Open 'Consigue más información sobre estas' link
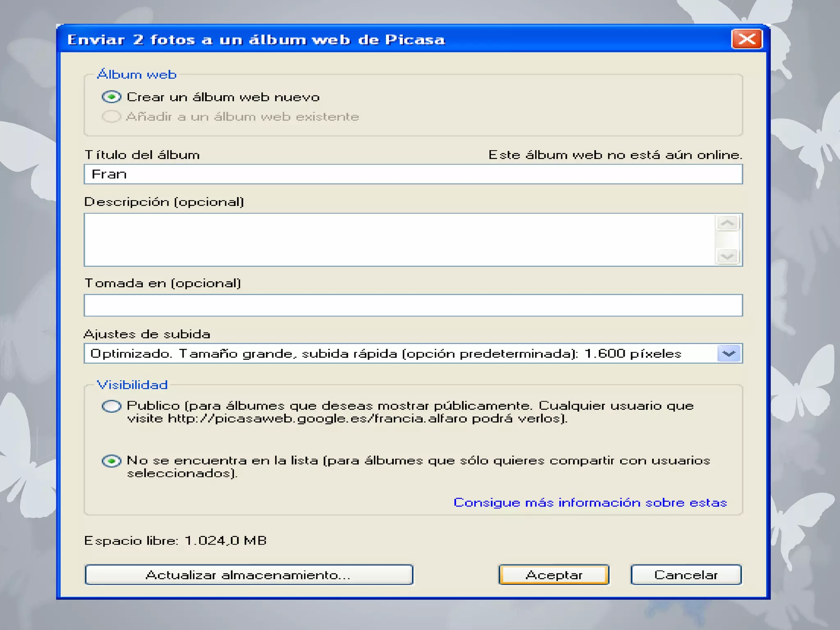The height and width of the screenshot is (630, 840). 590,502
